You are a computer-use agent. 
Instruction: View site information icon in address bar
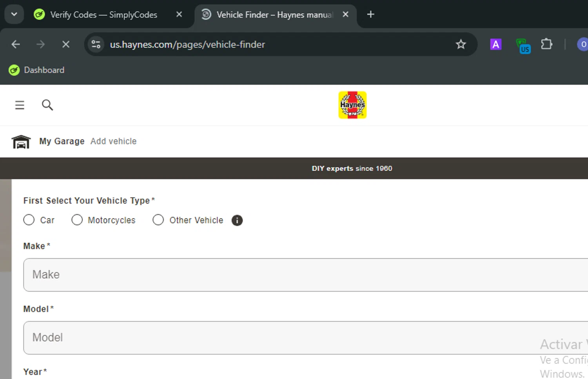(x=96, y=44)
